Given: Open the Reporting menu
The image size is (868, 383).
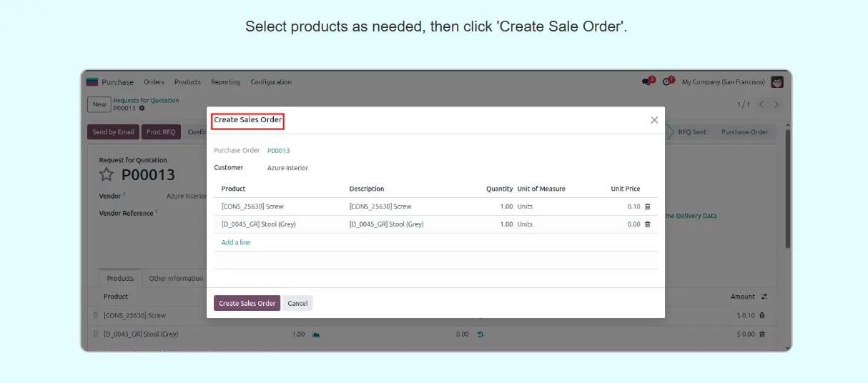Looking at the screenshot, I should coord(225,82).
